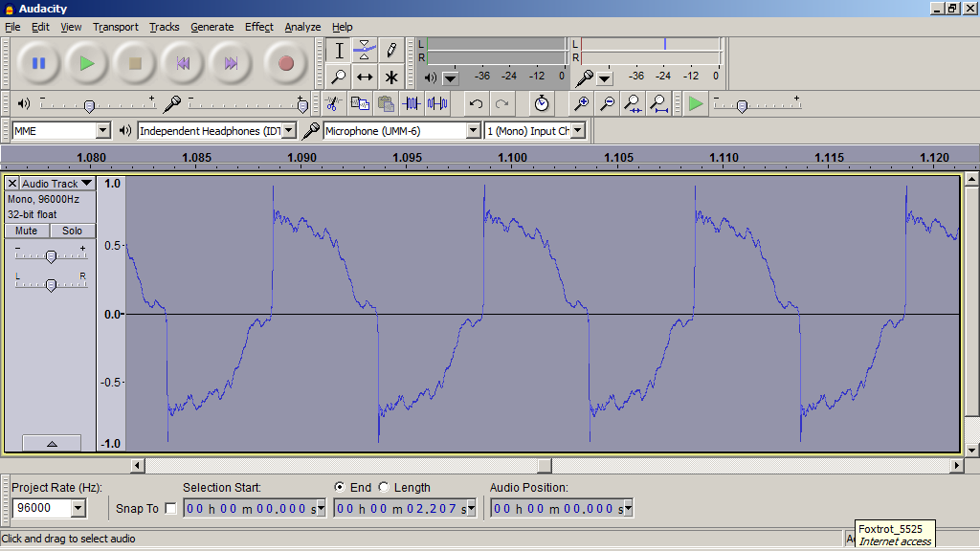Image resolution: width=980 pixels, height=551 pixels.
Task: Click the Zoom In magnifier icon
Action: click(x=581, y=103)
